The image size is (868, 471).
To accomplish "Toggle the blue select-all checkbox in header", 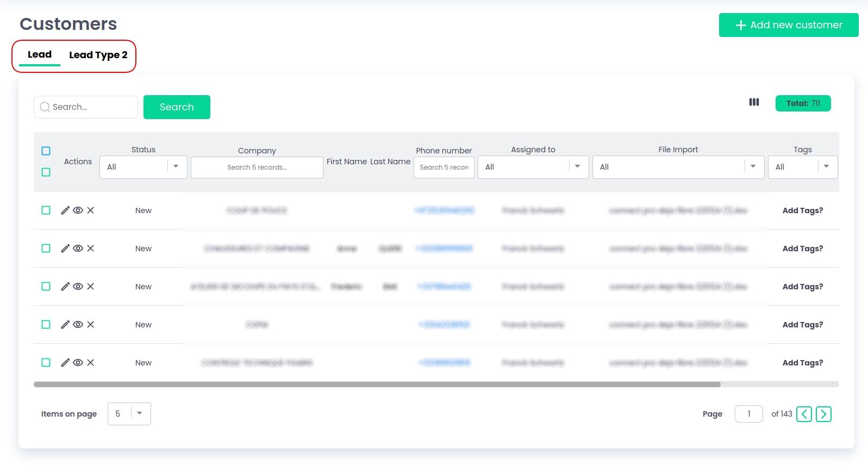I will point(46,151).
